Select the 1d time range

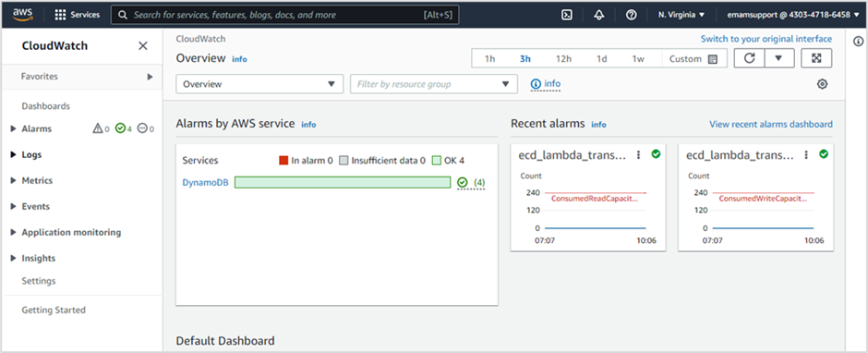(x=602, y=59)
